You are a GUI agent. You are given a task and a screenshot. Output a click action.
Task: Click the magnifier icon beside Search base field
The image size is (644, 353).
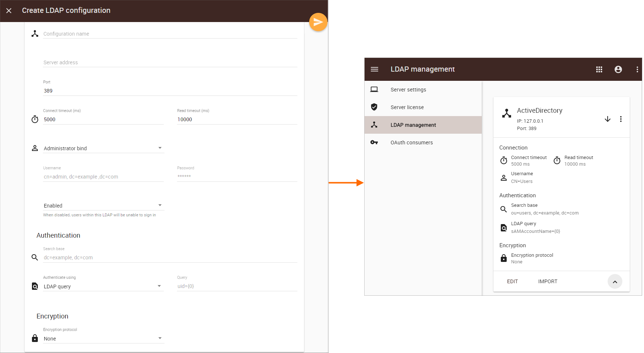(35, 257)
